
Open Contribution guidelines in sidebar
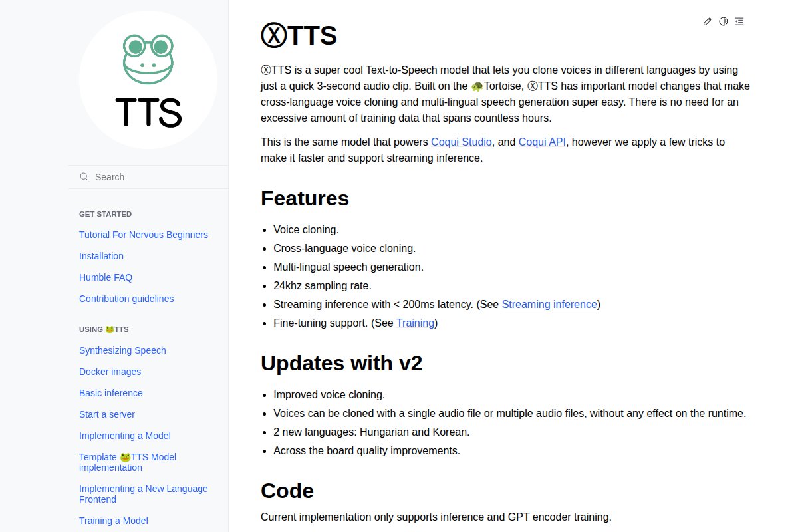[126, 299]
